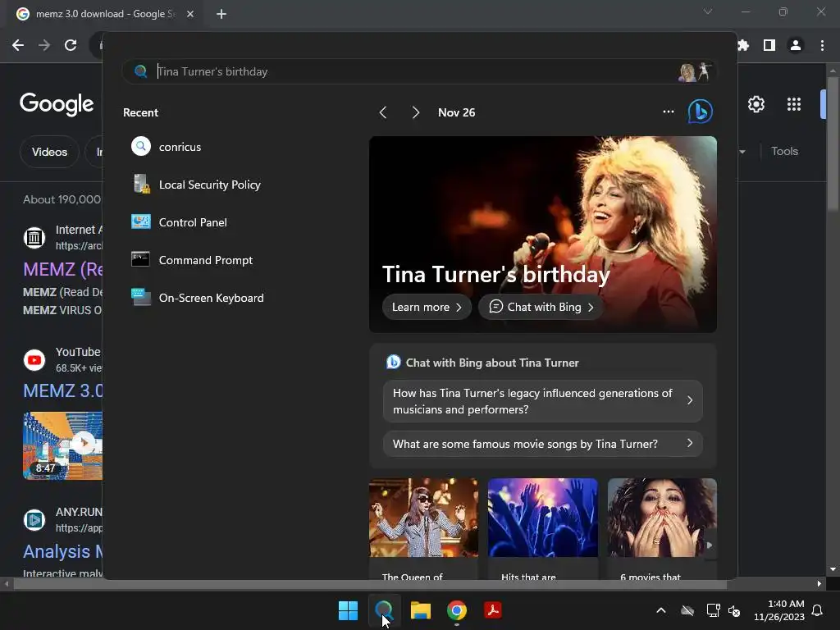This screenshot has height=630, width=840.
Task: Reload the Chrome page
Action: tap(71, 45)
